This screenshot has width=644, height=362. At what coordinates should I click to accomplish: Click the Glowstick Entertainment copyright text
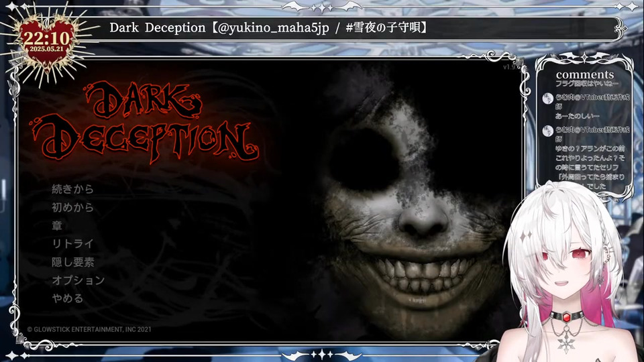pos(89,329)
